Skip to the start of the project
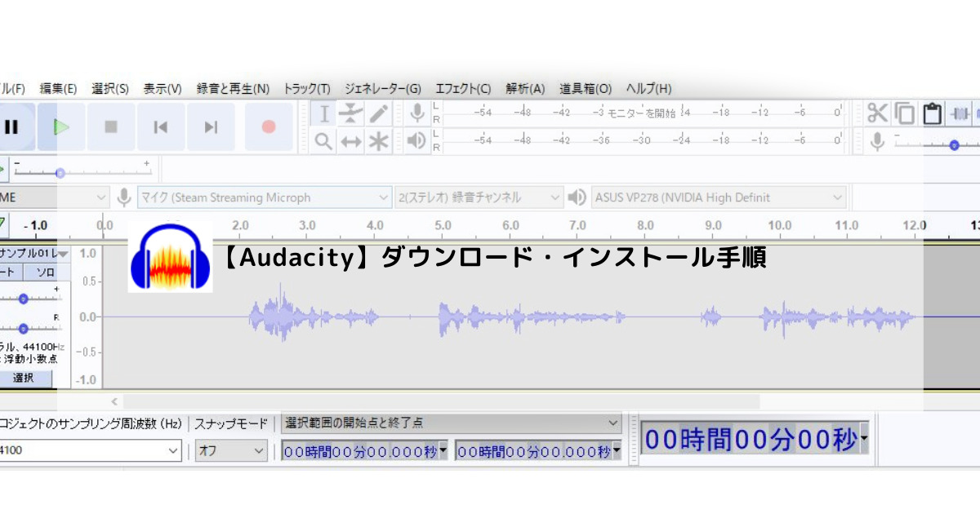Image resolution: width=980 pixels, height=514 pixels. coord(161,126)
